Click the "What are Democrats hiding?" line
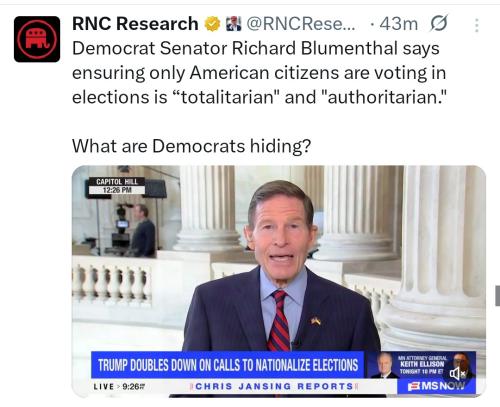Viewport: 500px width, 407px height. click(191, 146)
